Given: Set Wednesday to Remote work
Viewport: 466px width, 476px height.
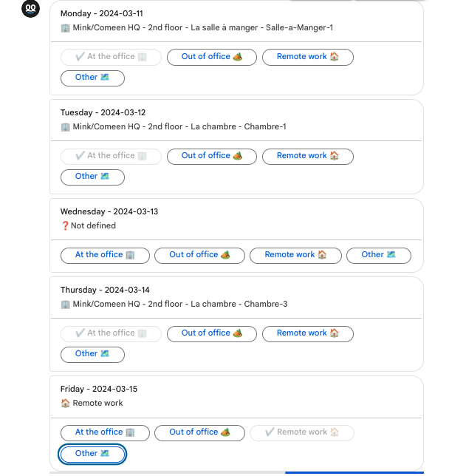Looking at the screenshot, I should coord(295,255).
